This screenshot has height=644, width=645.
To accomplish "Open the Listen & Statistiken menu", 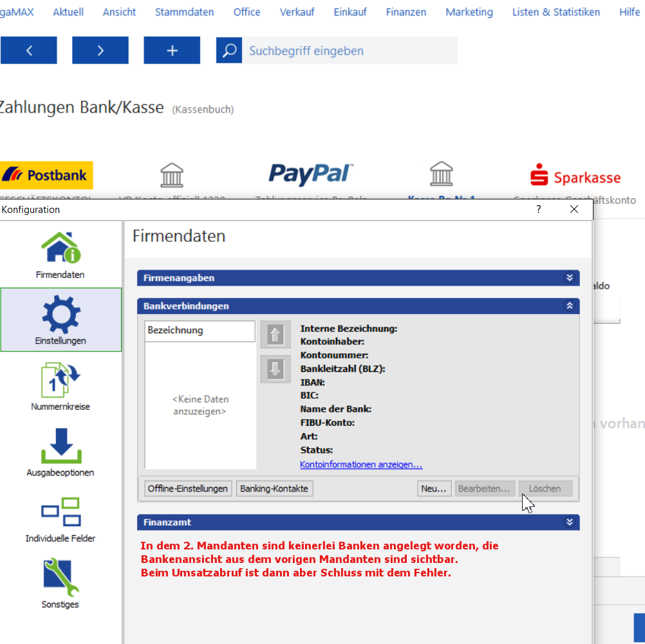I will click(x=556, y=12).
